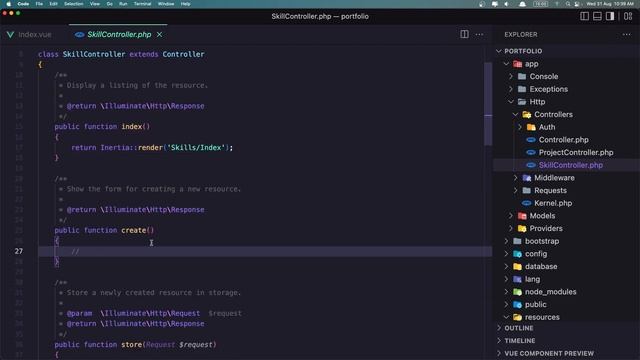Open the Selection menu in menu bar
Viewport: 640px width, 360px height.
73,4
